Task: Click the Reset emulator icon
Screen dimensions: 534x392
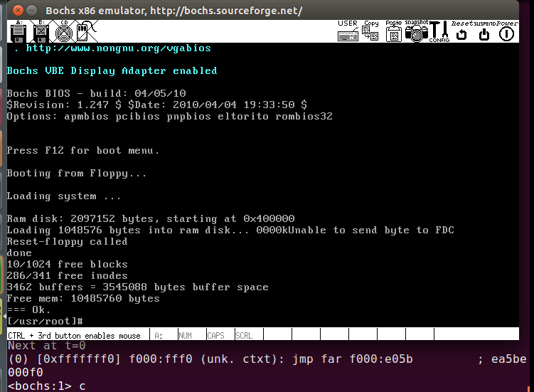Action: coord(461,31)
